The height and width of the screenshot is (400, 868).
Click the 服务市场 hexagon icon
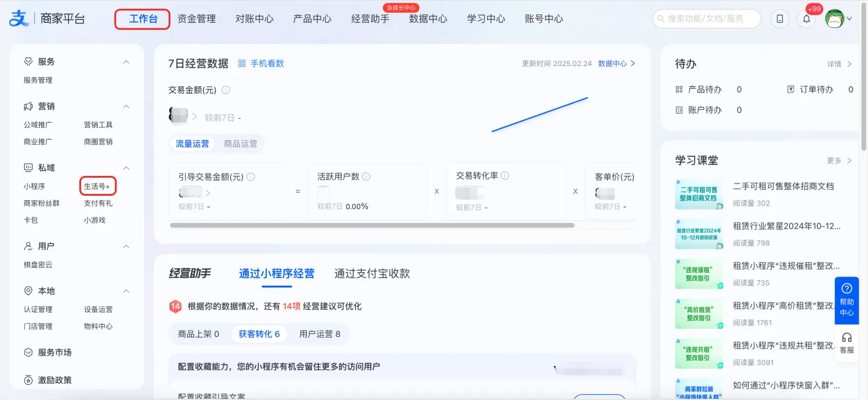coord(28,353)
